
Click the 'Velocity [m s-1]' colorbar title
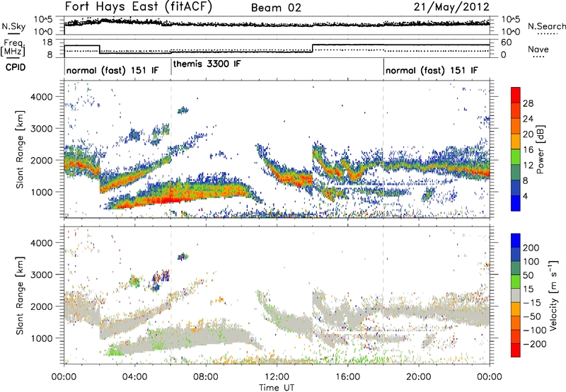coord(553,295)
